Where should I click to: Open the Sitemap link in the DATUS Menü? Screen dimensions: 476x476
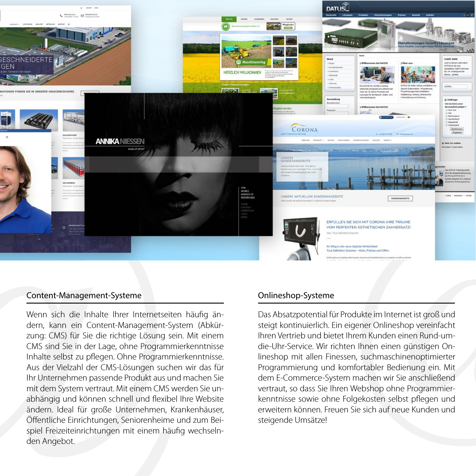(x=333, y=84)
